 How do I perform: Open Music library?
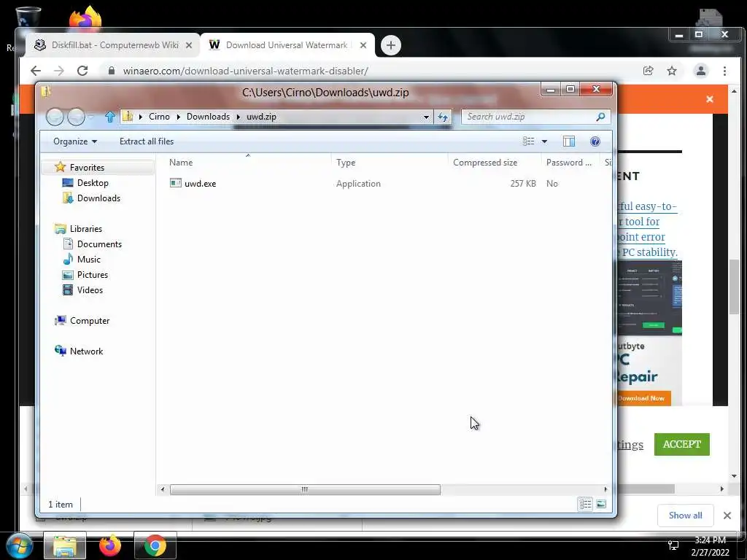88,259
